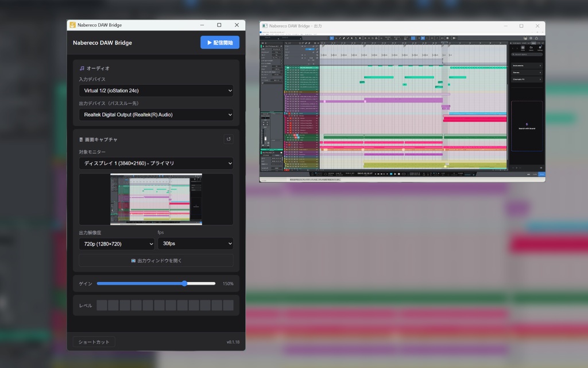Click Search with Sound in output window preview
Image resolution: width=588 pixels, height=368 pixels.
tap(527, 126)
